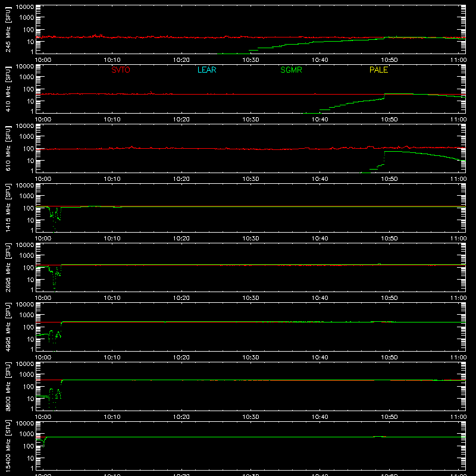
Task: Click the 10:50 time label of 8800 MHz plot
Action: point(389,417)
